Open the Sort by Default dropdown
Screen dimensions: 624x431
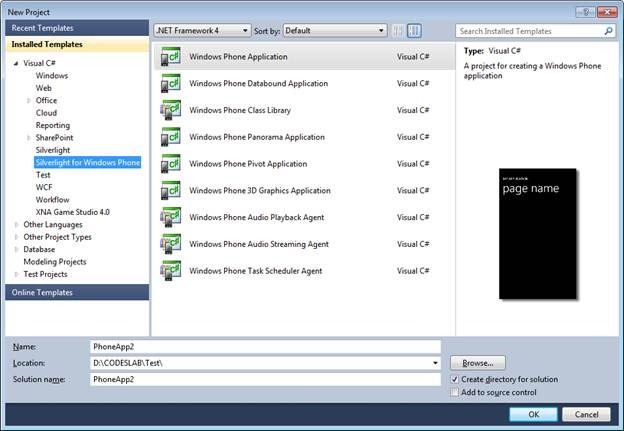(x=335, y=31)
